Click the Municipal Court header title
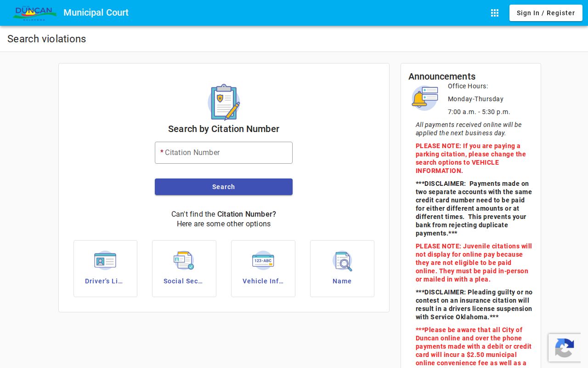Viewport: 588px width, 368px height. [96, 13]
